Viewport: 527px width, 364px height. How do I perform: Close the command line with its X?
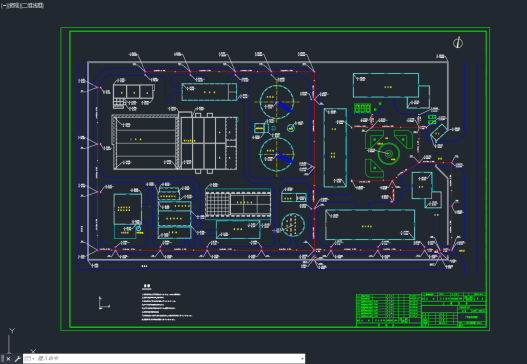click(8, 359)
